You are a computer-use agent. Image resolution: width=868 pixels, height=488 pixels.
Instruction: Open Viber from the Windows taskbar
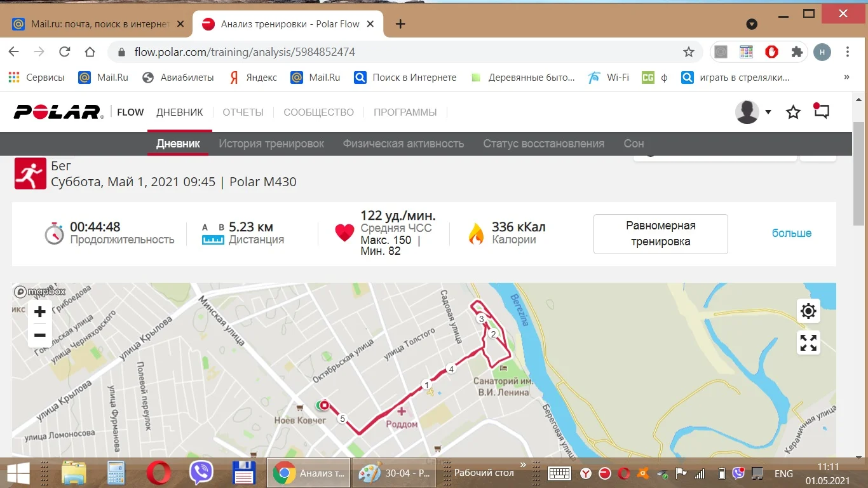pos(201,473)
